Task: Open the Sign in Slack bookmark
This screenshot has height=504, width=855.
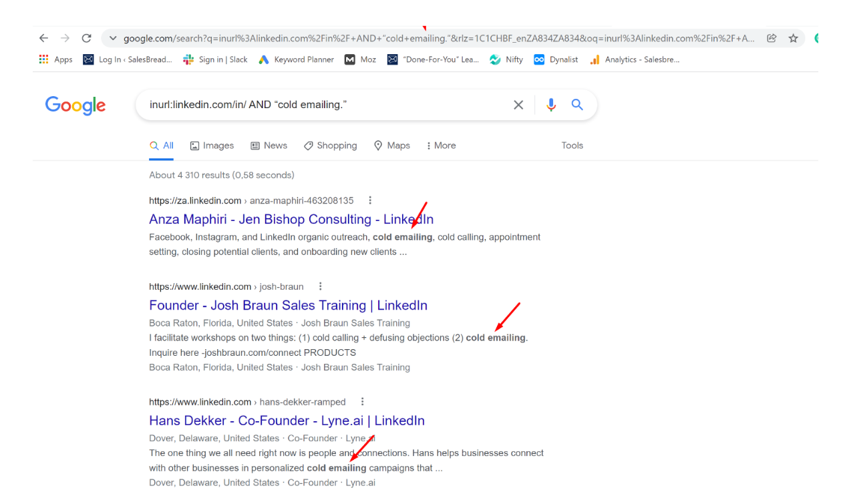Action: pyautogui.click(x=215, y=59)
